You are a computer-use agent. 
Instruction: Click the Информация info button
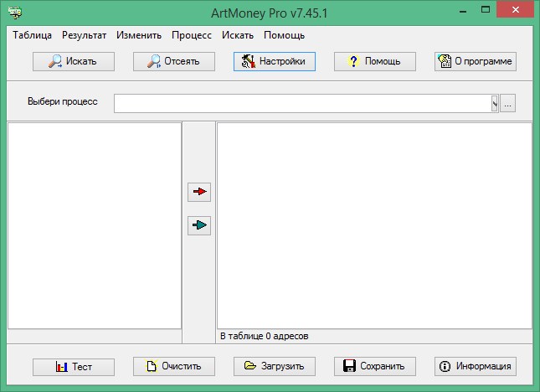click(476, 366)
